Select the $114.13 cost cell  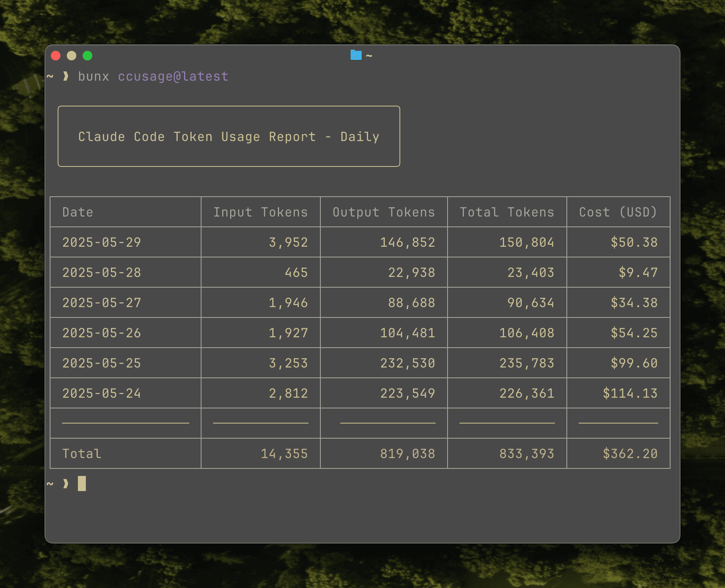(x=630, y=393)
